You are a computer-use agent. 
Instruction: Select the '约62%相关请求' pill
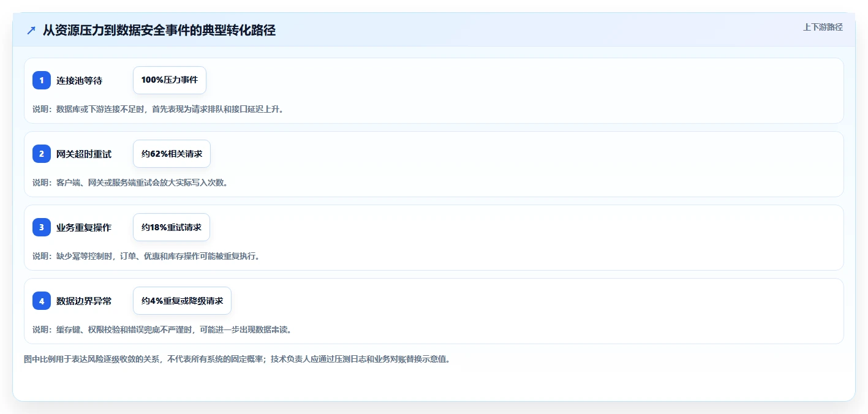pos(172,154)
